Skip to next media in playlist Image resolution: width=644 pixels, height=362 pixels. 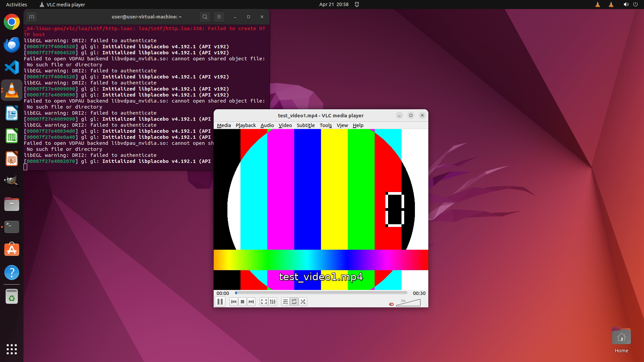251,302
